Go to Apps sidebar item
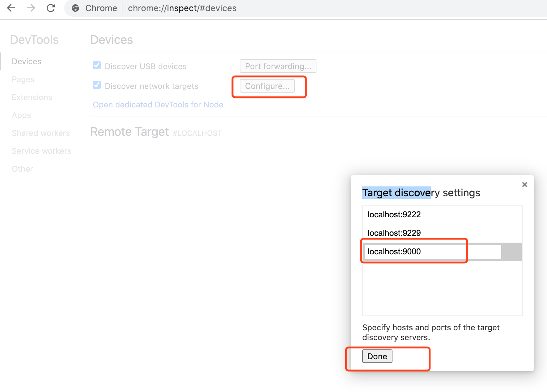Viewport: 547px width, 392px height. (x=21, y=115)
